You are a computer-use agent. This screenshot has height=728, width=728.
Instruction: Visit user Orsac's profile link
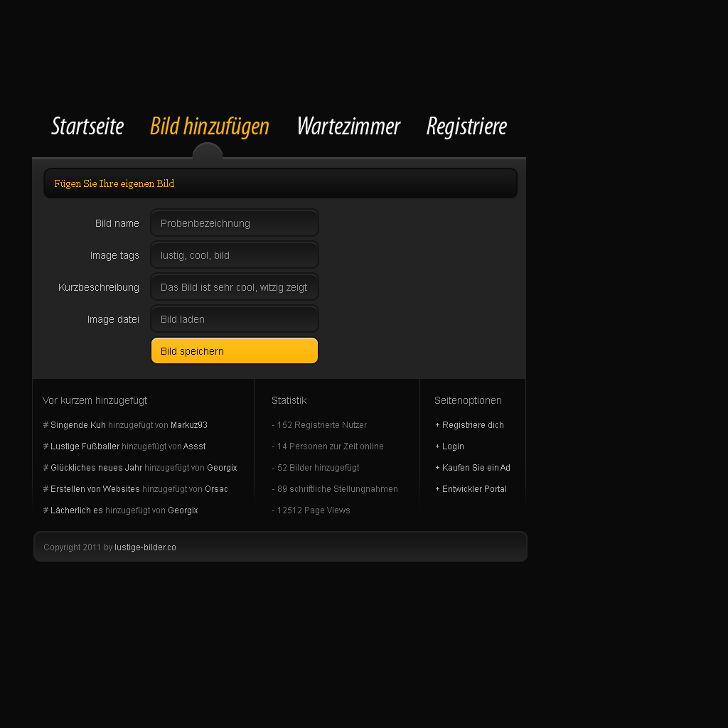pos(216,489)
